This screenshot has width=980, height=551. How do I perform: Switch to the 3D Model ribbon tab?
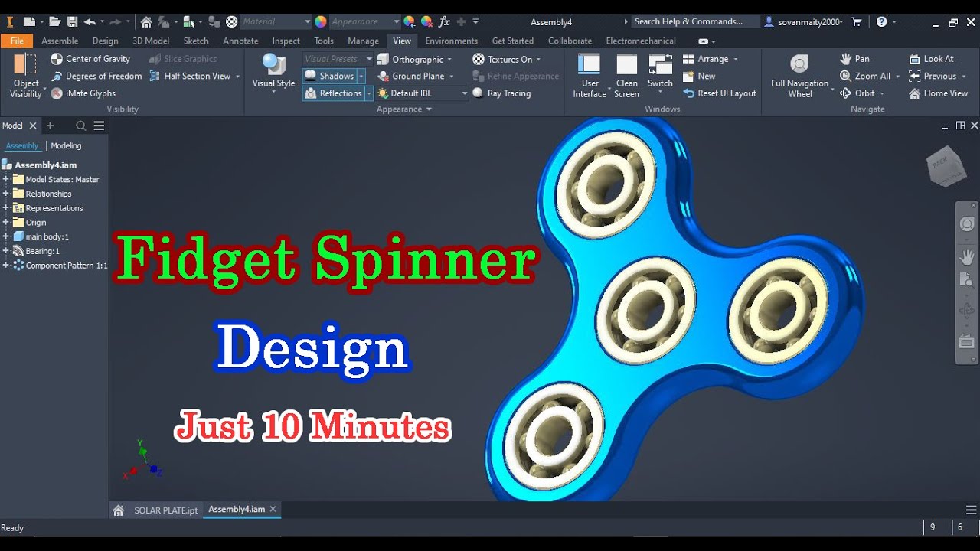tap(151, 41)
